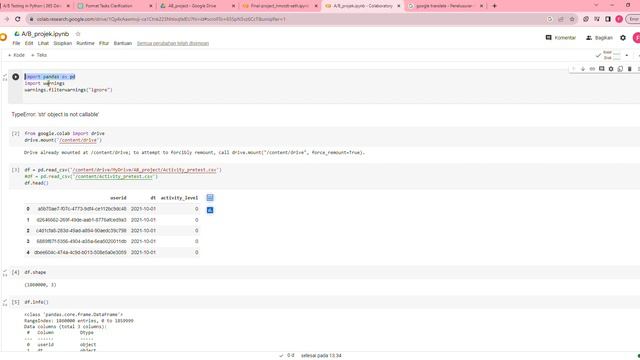640x360 pixels.
Task: Close the A/B_projek.ipynb Colaboratory tab
Action: (399, 6)
